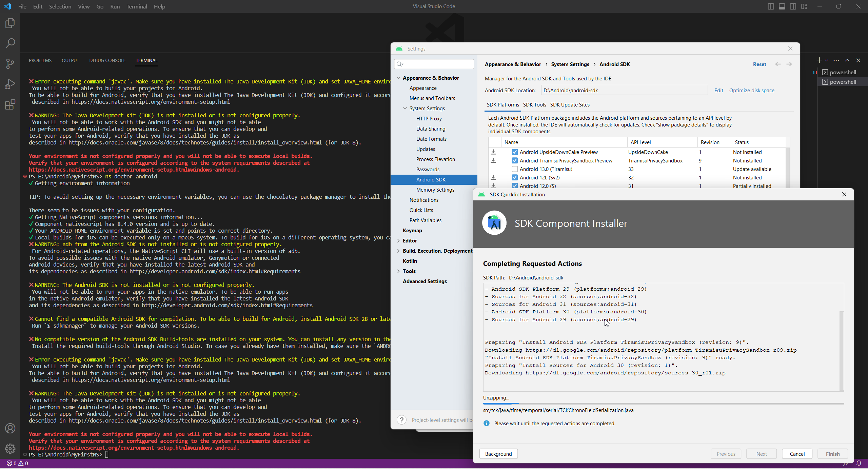Open the Explorer view in activity bar
The height and width of the screenshot is (469, 868).
click(10, 23)
